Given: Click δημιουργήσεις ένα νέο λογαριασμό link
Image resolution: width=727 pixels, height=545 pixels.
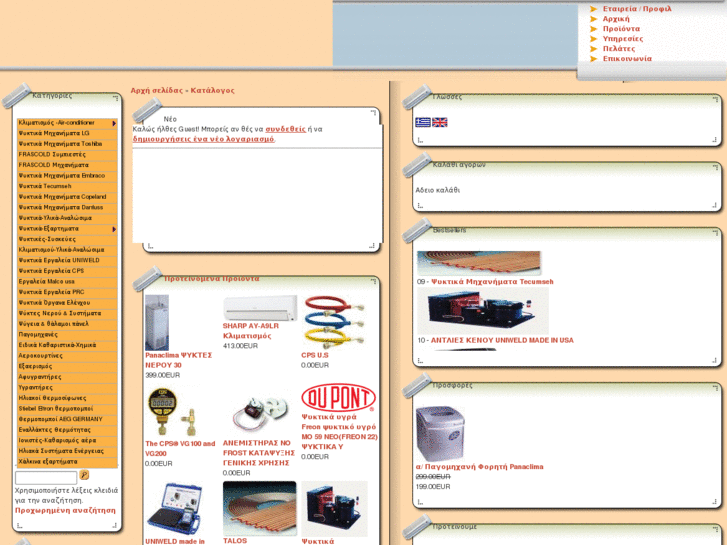Looking at the screenshot, I should tap(203, 139).
